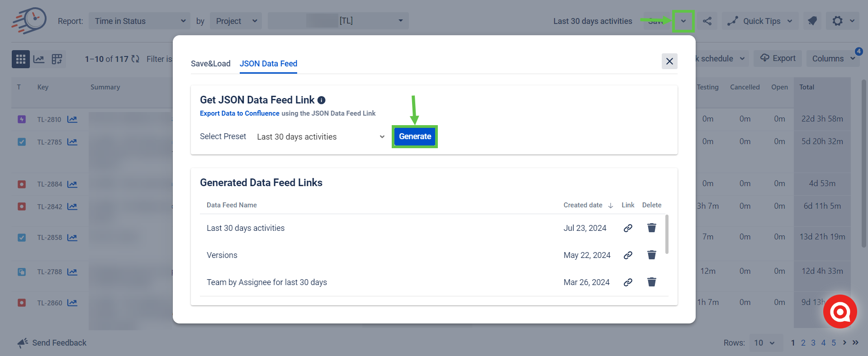Delete the Versions data feed
Image resolution: width=868 pixels, height=356 pixels.
click(651, 255)
